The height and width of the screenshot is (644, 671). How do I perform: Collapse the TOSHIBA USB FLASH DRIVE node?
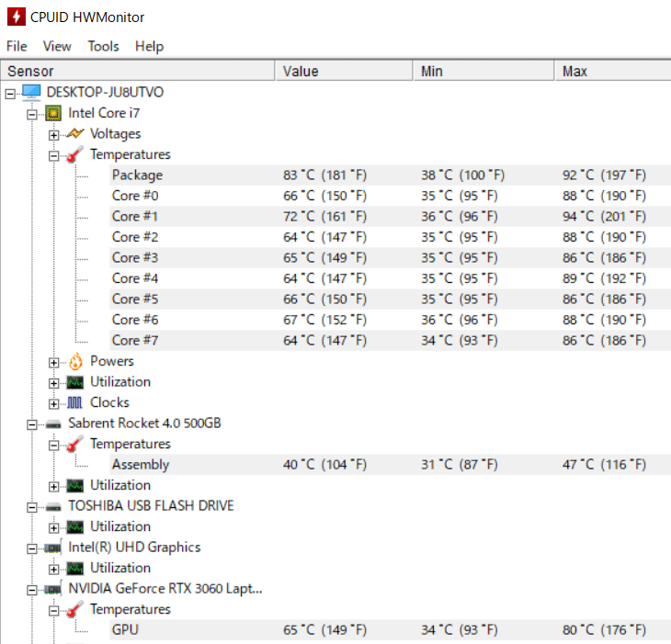(x=31, y=507)
